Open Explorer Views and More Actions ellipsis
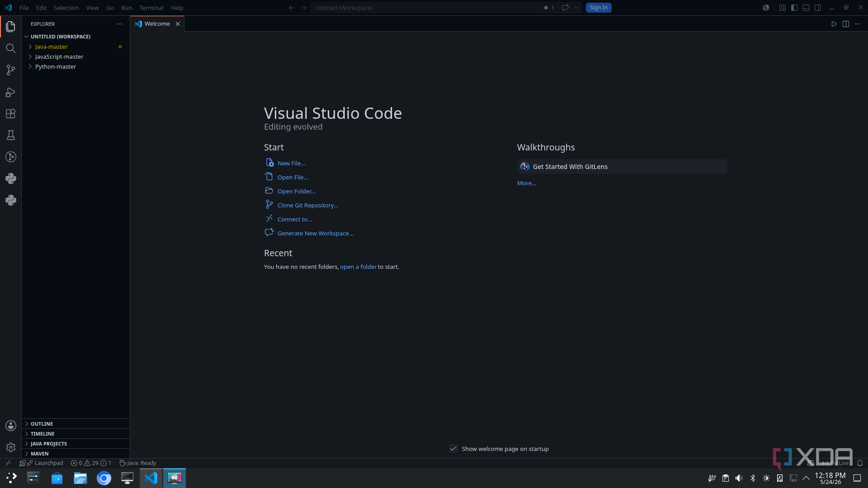Image resolution: width=868 pixels, height=488 pixels. (x=119, y=24)
